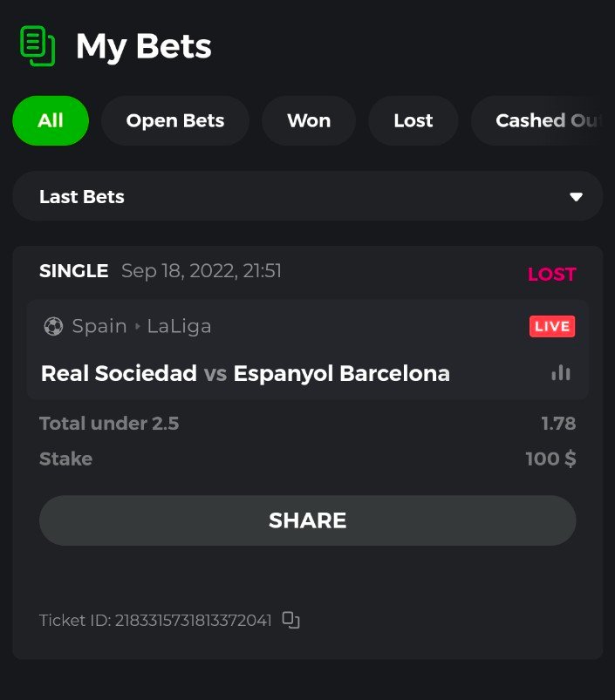This screenshot has height=700, width=615.
Task: Select the Ticket ID number text
Action: (x=193, y=621)
